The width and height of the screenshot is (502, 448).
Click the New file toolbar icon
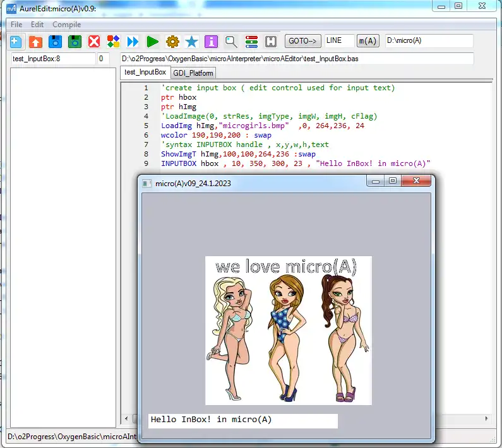15,42
